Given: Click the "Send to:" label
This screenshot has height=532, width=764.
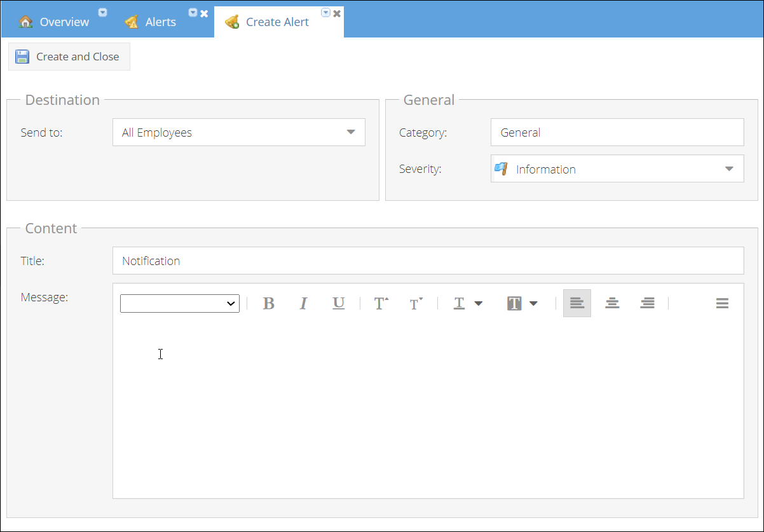Looking at the screenshot, I should click(41, 133).
